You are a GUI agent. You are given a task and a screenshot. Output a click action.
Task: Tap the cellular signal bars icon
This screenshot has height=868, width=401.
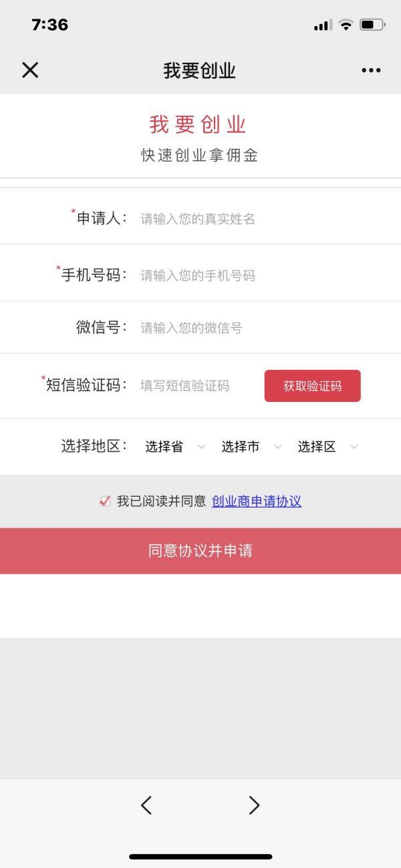tap(323, 25)
